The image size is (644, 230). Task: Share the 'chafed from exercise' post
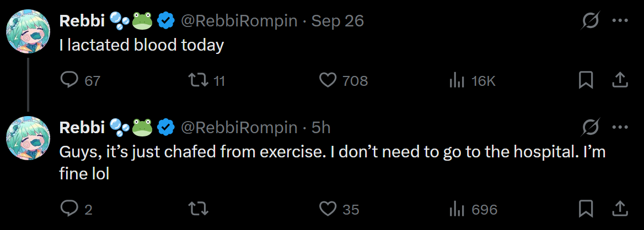(620, 209)
